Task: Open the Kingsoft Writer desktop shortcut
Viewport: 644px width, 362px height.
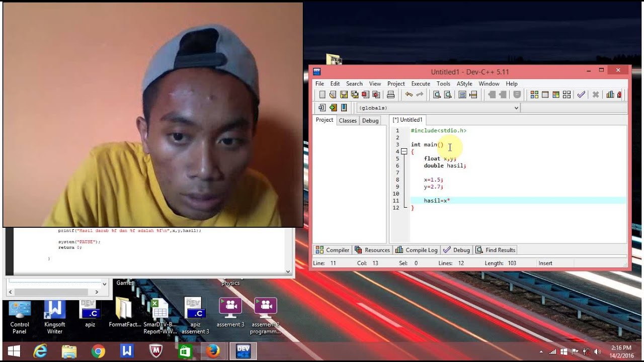Action: tap(55, 317)
